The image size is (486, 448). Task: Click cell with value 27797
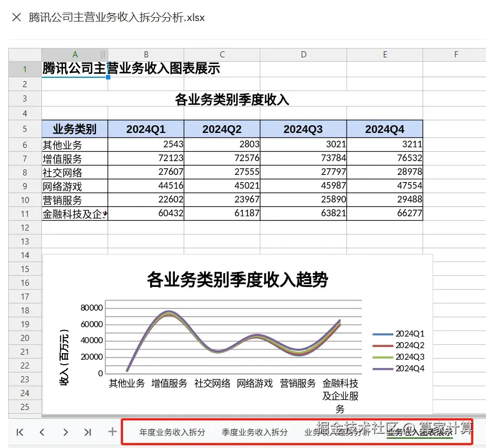303,172
